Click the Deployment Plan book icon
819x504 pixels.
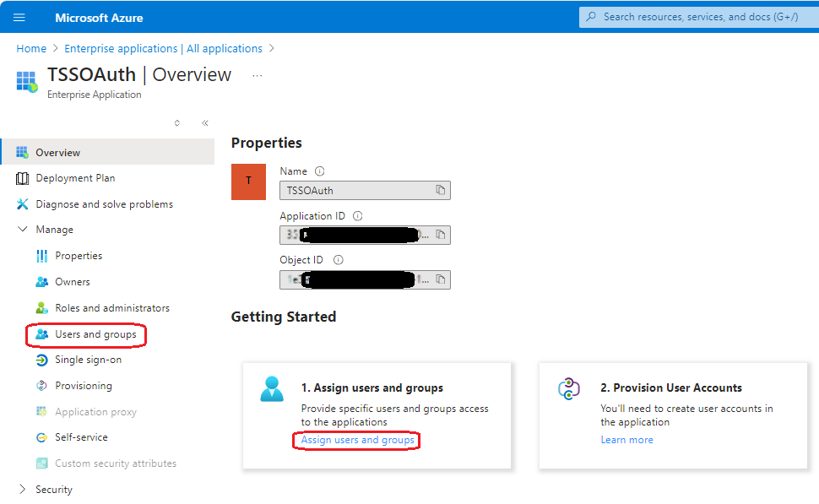[x=23, y=179]
